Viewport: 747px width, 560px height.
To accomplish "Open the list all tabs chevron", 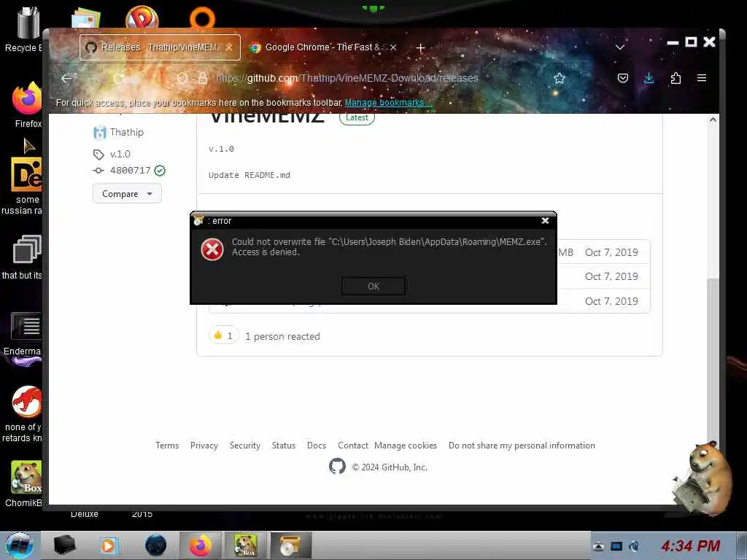I will 619,47.
